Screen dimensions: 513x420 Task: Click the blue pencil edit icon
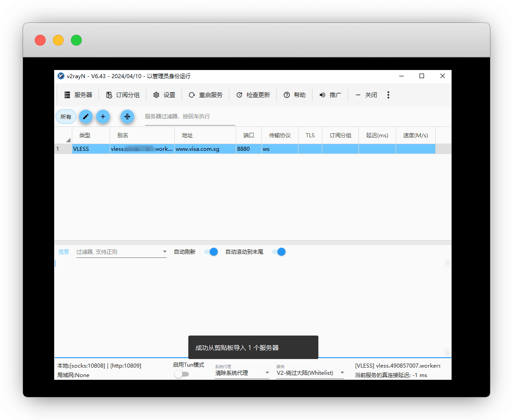click(86, 117)
